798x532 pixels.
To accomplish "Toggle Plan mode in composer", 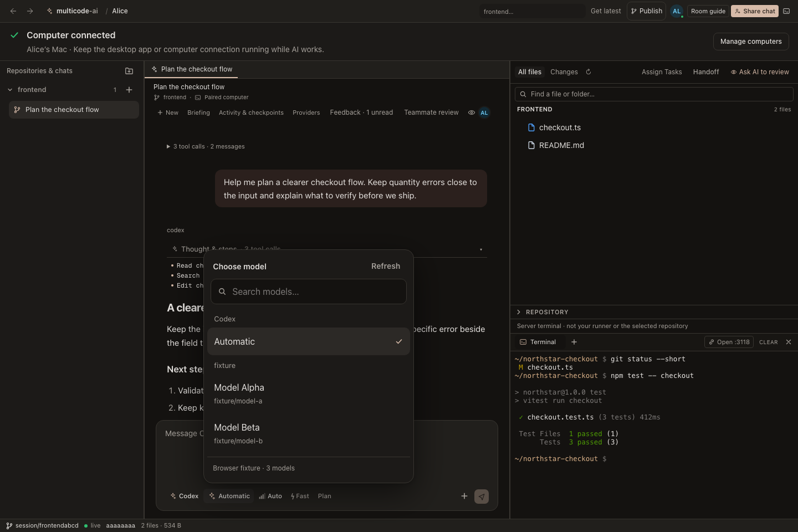I will [325, 497].
